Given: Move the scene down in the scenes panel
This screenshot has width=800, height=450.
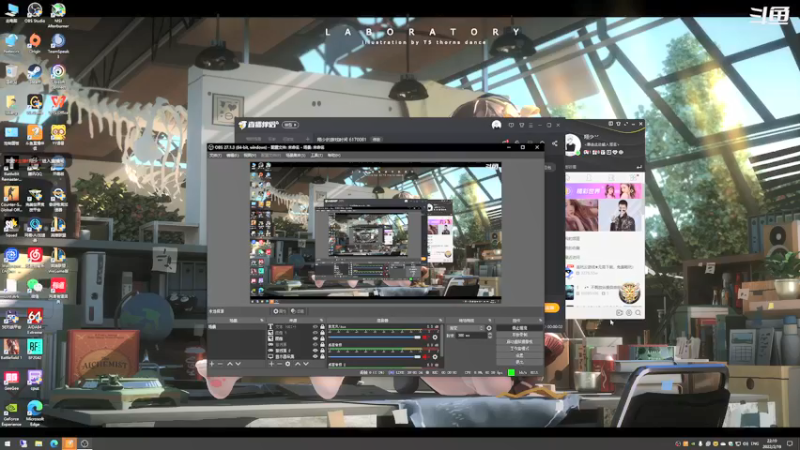Looking at the screenshot, I should point(238,364).
